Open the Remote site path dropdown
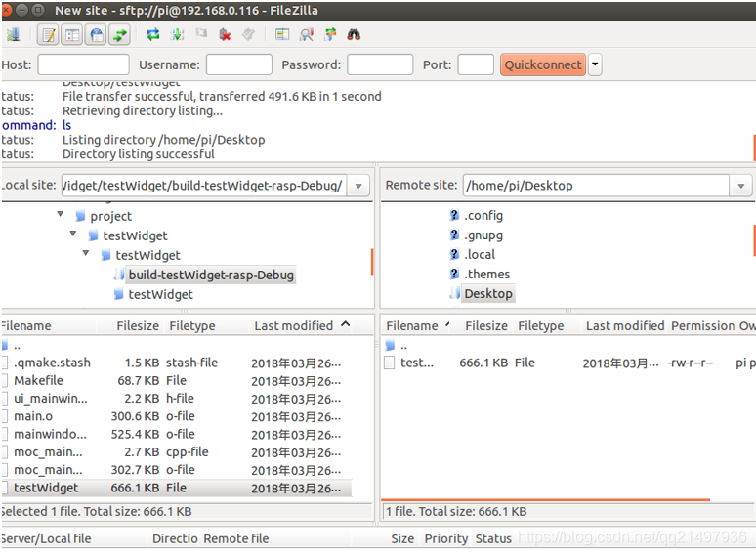The width and height of the screenshot is (756, 555). (x=741, y=186)
